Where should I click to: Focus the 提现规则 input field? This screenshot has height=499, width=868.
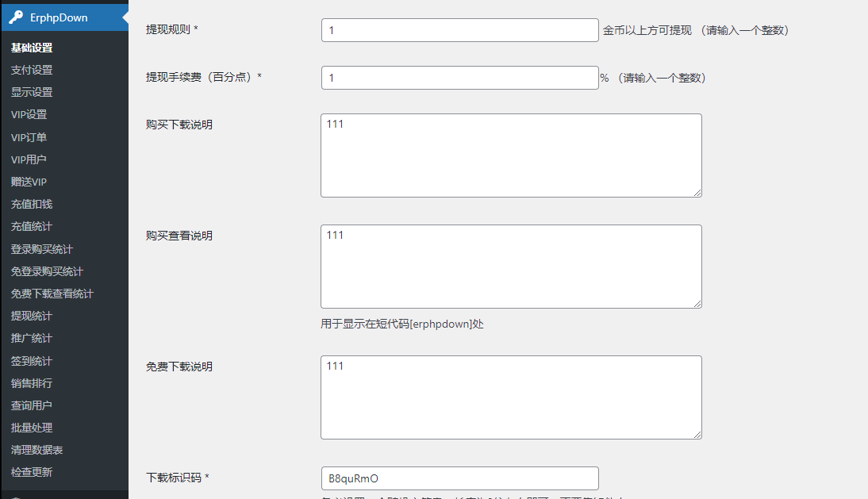459,30
